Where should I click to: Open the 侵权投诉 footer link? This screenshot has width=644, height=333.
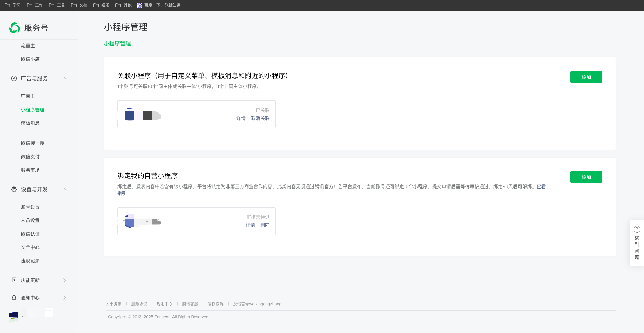[216, 304]
